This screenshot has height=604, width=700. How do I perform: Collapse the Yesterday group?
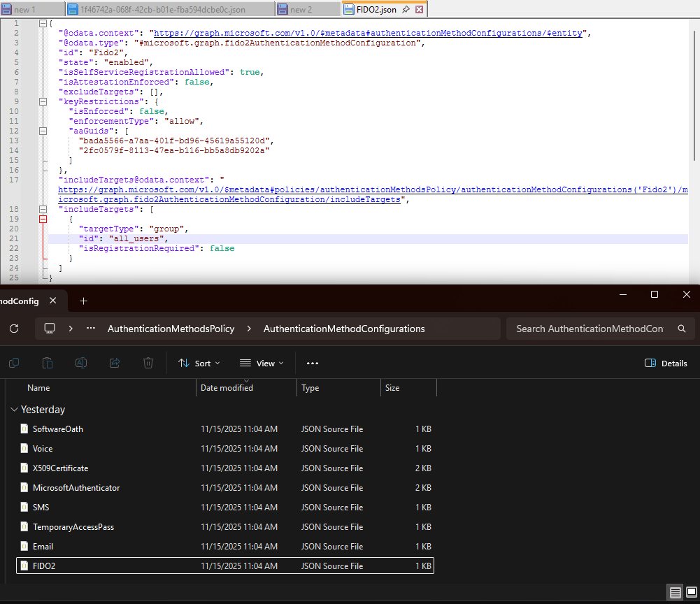click(15, 409)
